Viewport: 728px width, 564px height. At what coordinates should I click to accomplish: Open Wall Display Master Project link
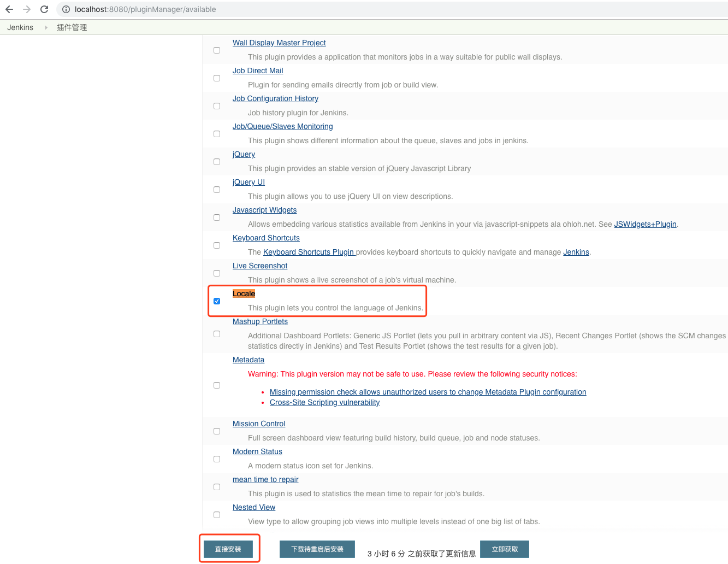(279, 43)
